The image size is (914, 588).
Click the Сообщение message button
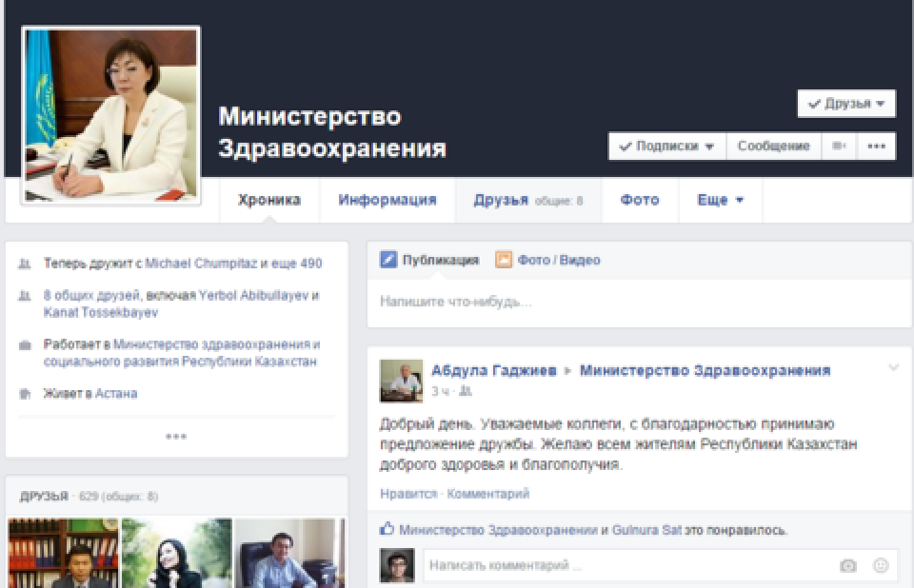click(x=773, y=146)
